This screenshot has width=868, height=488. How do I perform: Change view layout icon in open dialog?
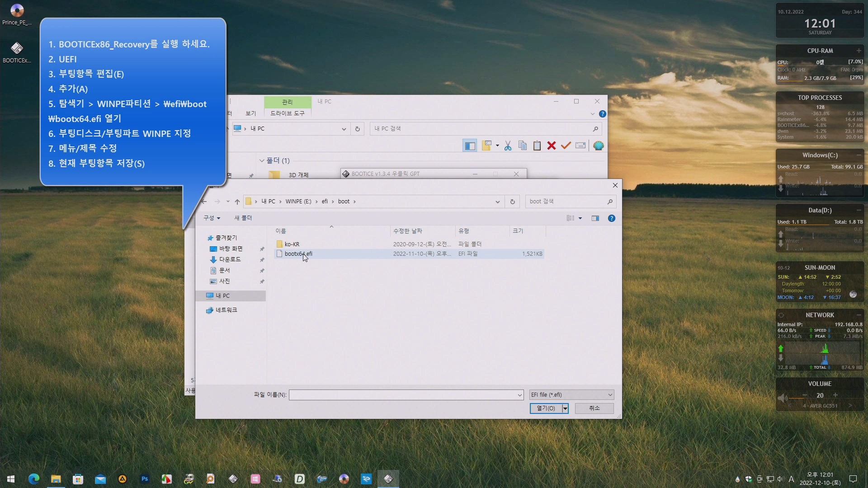click(x=571, y=218)
